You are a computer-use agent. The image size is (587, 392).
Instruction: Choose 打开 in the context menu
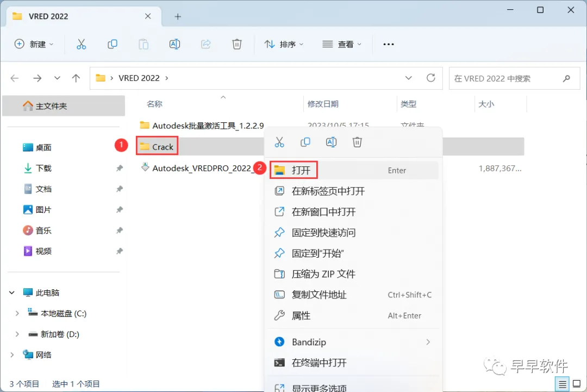pos(354,170)
